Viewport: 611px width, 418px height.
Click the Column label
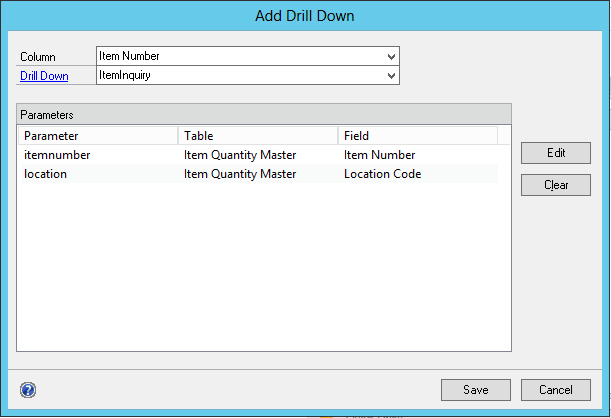tap(38, 57)
